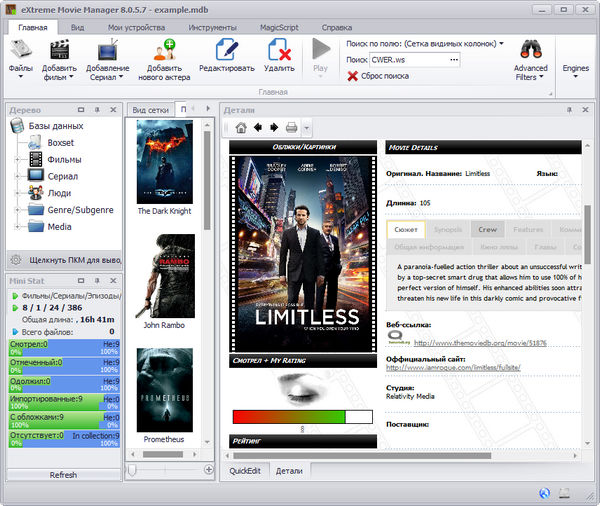The image size is (600, 506).
Task: Pin the Дерево panel with pushpin
Action: 97,108
